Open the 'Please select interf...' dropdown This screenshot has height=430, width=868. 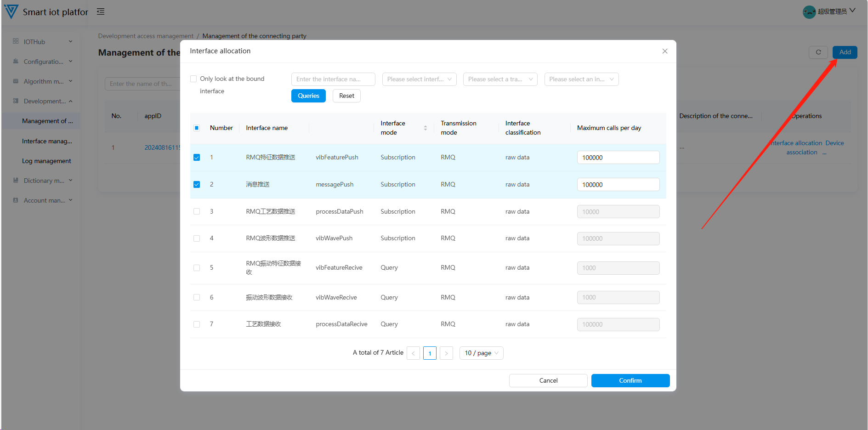point(419,79)
